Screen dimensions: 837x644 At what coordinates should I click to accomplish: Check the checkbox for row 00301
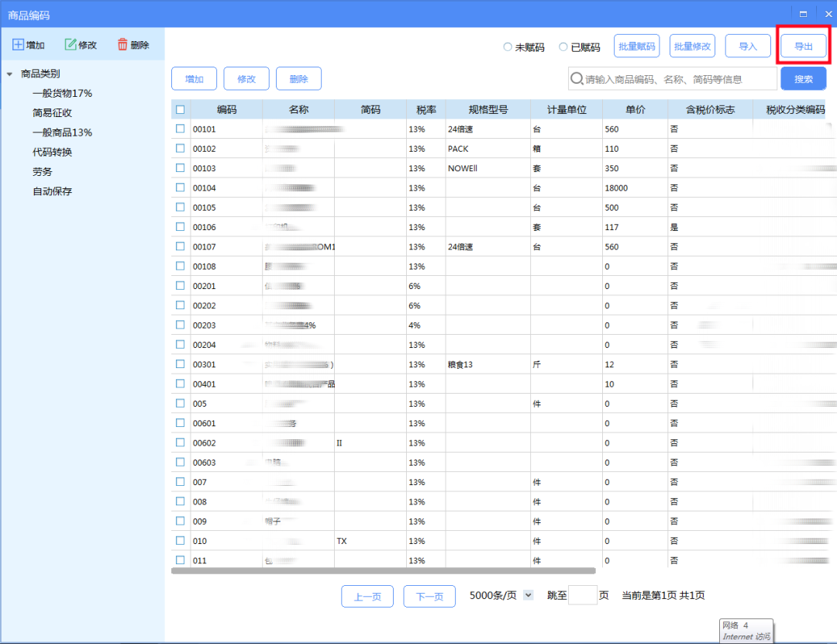pos(181,364)
